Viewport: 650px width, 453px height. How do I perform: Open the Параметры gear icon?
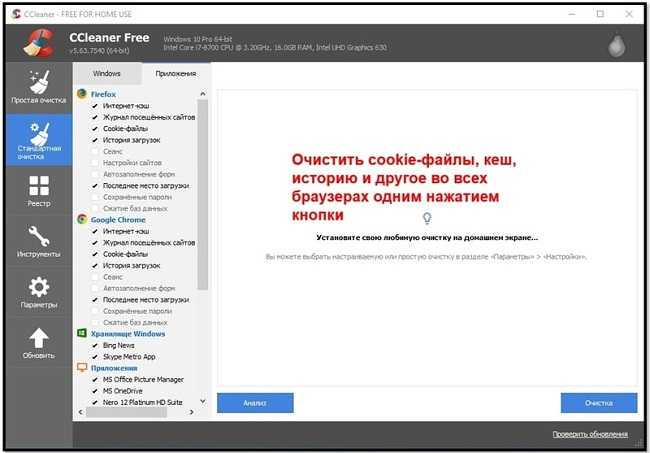[x=39, y=287]
